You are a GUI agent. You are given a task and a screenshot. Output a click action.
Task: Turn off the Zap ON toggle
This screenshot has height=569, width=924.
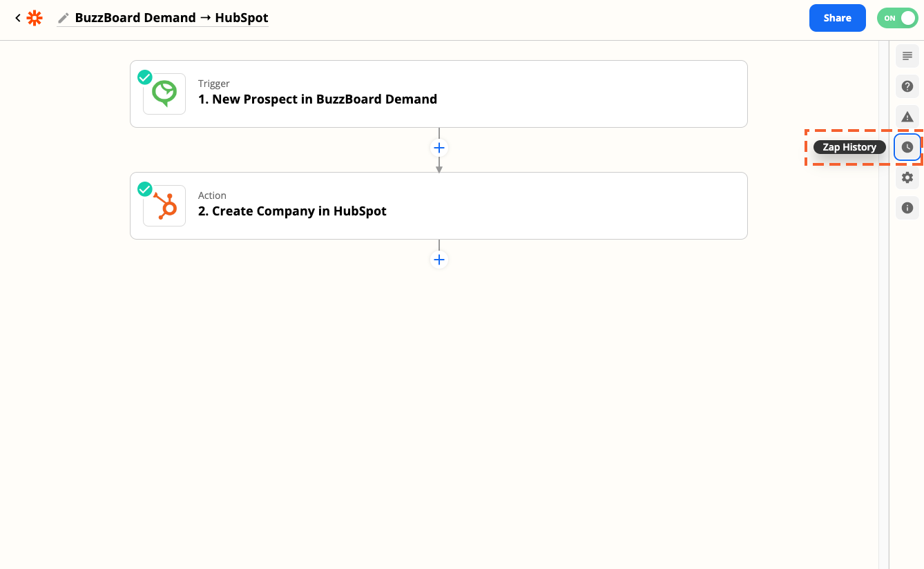897,18
